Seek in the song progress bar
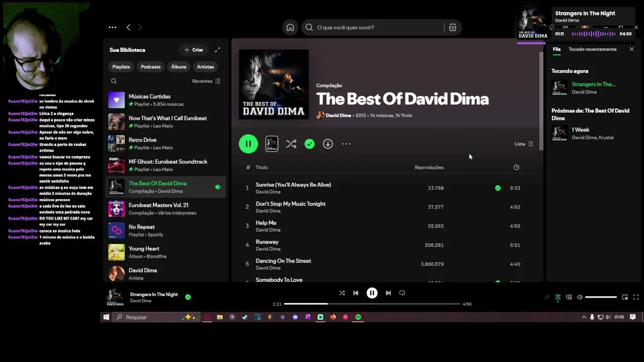The image size is (644, 362). pos(372,304)
